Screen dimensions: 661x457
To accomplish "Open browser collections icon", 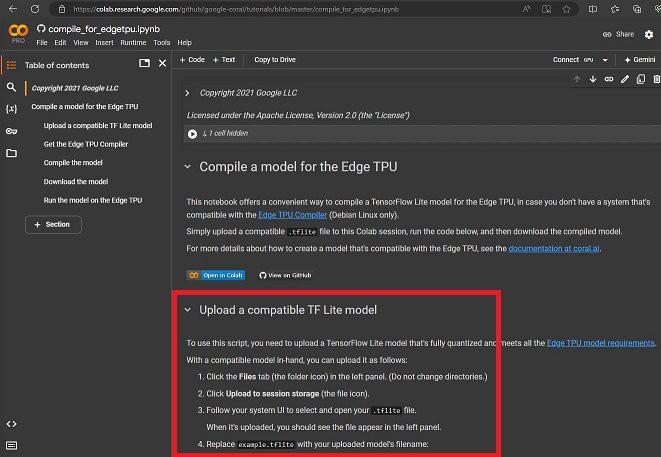I will point(637,9).
